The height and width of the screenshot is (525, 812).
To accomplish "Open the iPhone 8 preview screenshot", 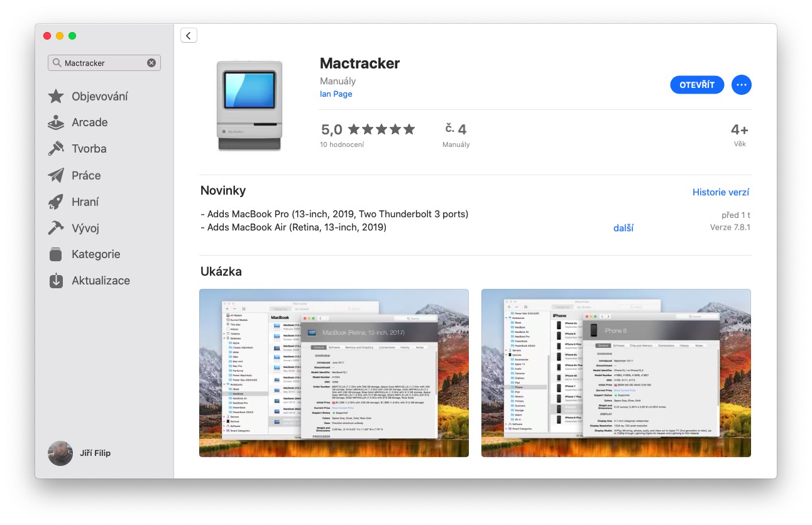I will [616, 373].
